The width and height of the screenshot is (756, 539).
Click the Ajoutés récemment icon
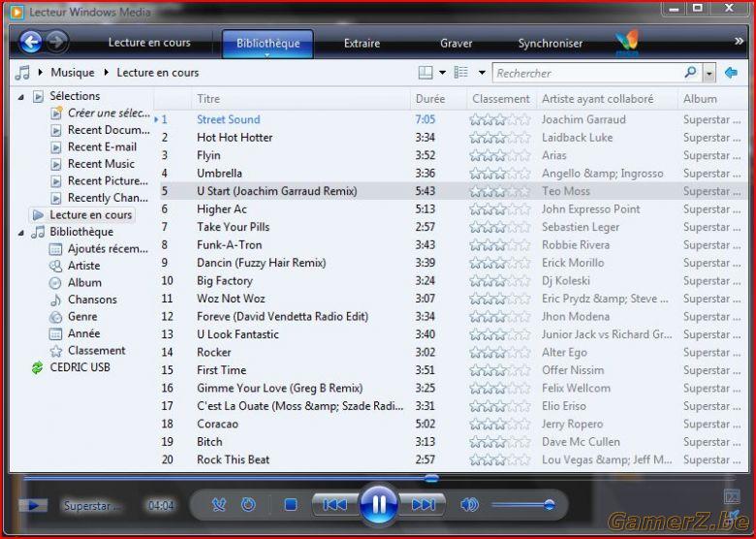point(56,249)
